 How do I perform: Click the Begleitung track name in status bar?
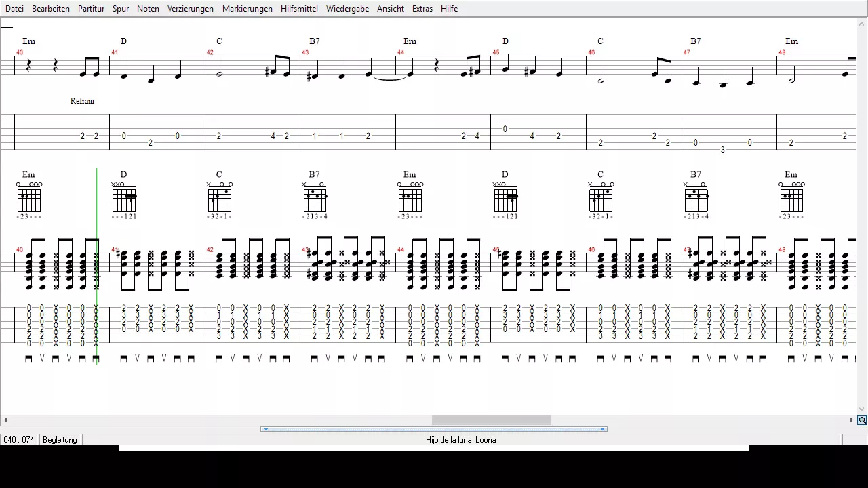(x=60, y=440)
